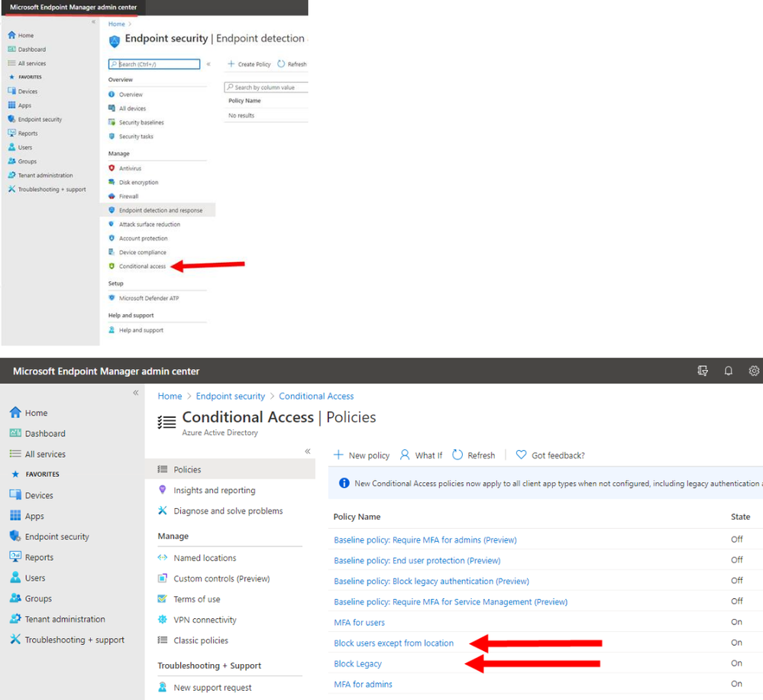Viewport: 763px width, 700px height.
Task: Click the New policy plus button
Action: (361, 455)
